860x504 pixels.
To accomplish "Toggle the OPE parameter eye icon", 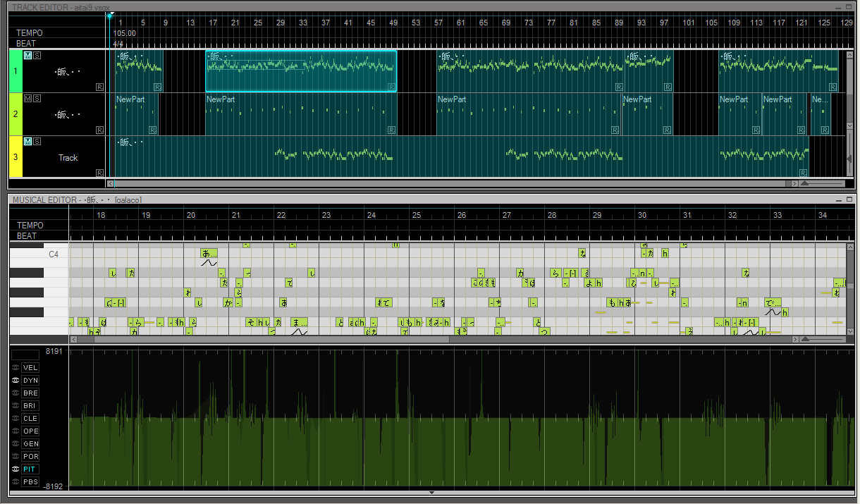I will point(16,431).
